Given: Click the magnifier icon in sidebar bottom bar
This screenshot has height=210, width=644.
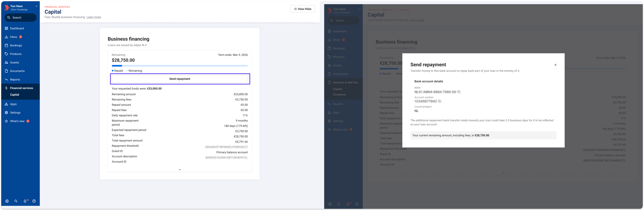Looking at the screenshot, I should pyautogui.click(x=16, y=201).
